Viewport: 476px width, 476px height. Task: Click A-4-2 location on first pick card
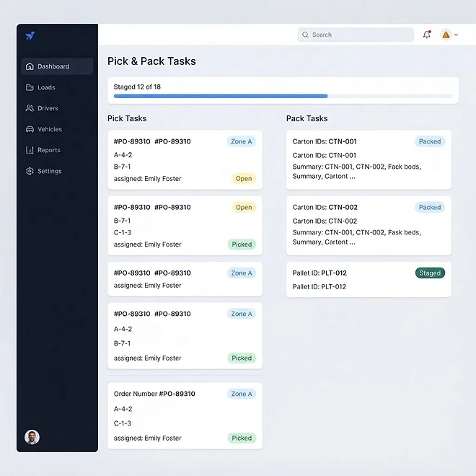click(123, 155)
